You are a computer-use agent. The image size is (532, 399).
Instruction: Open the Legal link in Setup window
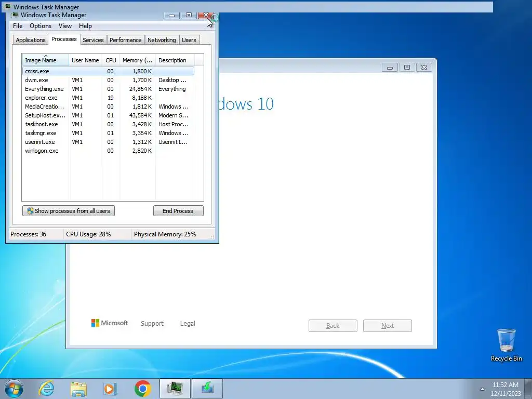pos(188,323)
